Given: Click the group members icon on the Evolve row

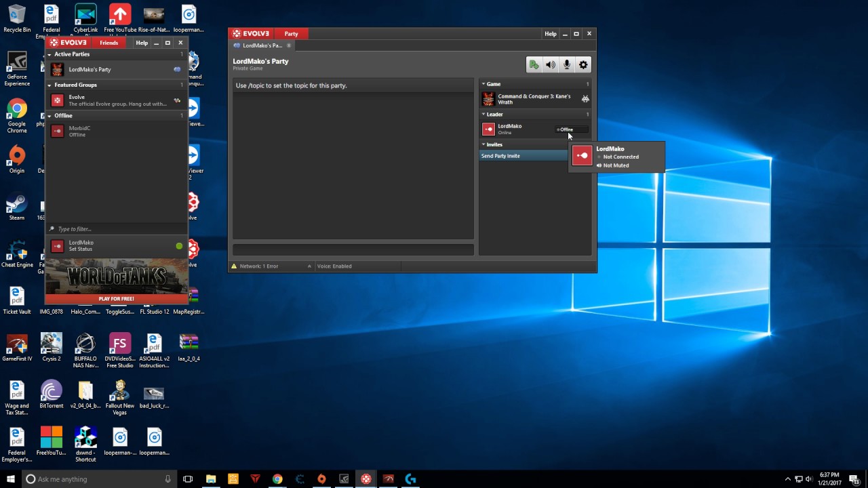Looking at the screenshot, I should click(x=177, y=100).
